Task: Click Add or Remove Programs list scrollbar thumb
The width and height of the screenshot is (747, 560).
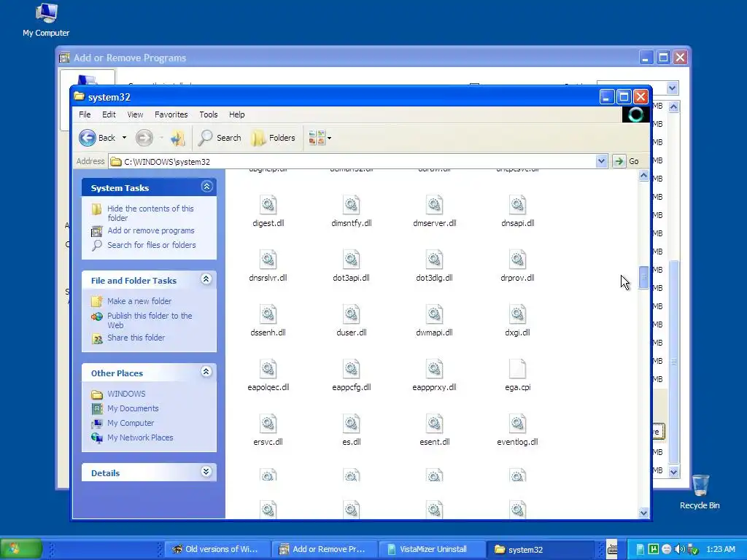Action: 673,362
